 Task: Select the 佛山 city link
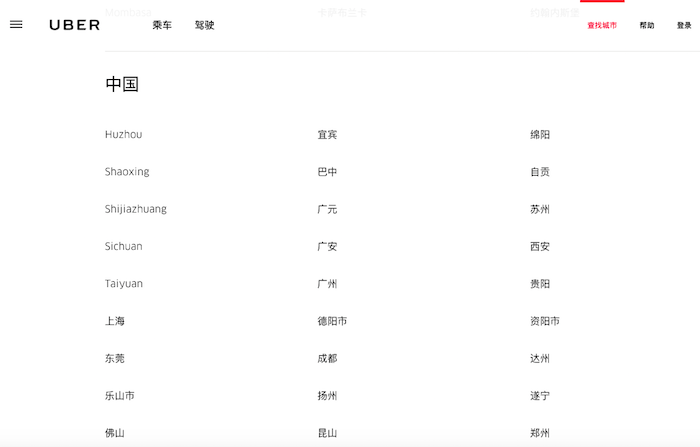[115, 433]
